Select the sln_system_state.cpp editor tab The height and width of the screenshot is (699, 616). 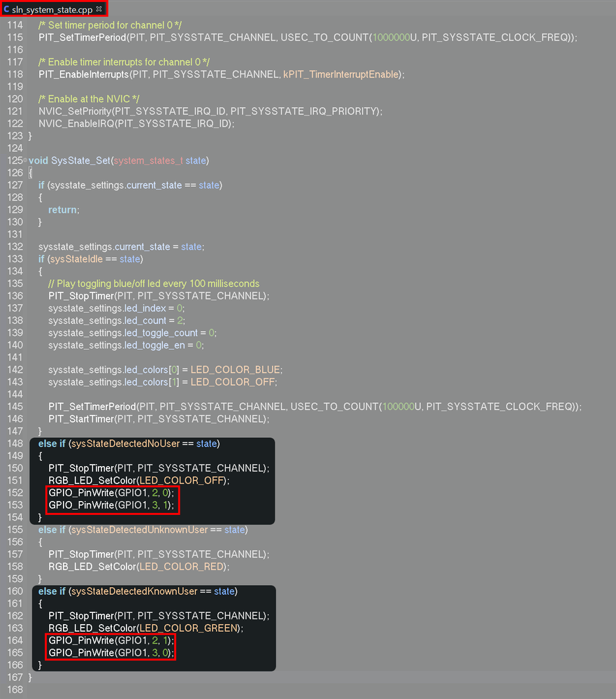click(52, 10)
